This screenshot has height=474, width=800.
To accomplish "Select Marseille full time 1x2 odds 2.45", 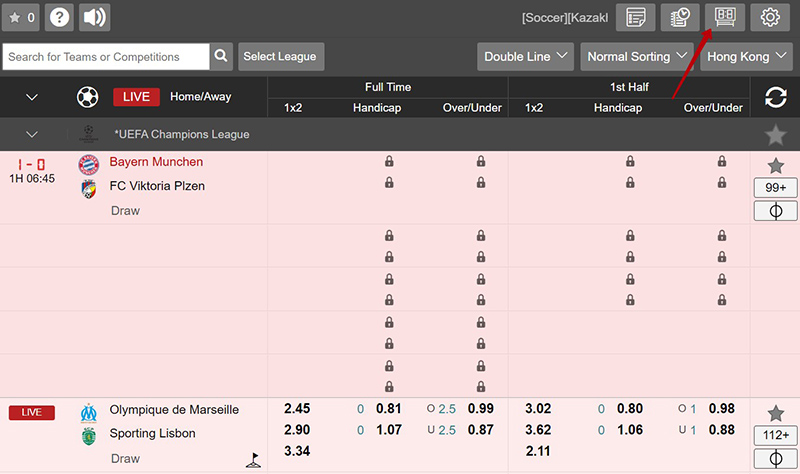I will click(x=297, y=409).
